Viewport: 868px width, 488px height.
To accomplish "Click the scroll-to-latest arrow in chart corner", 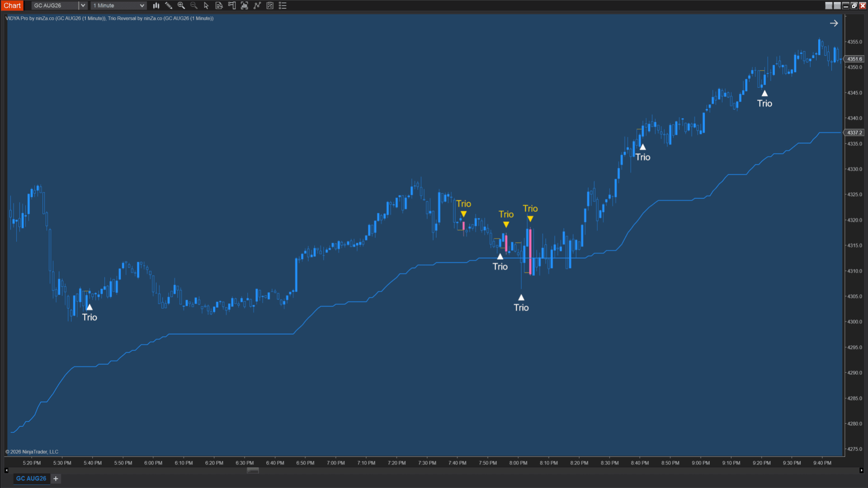I will 834,23.
